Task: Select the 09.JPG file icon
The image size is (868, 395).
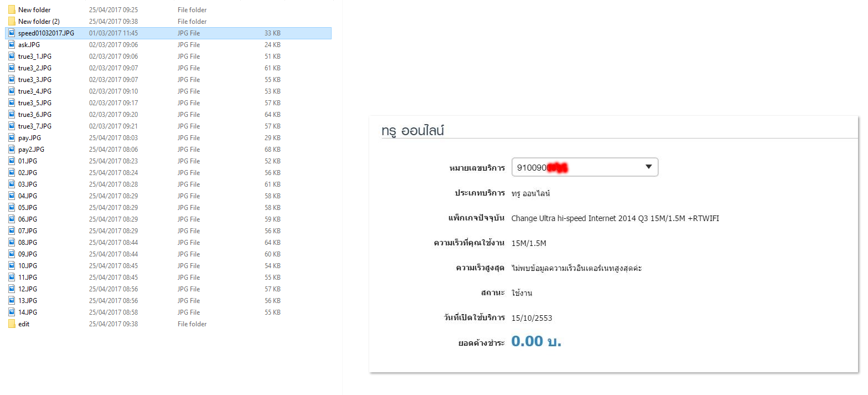Action: pyautogui.click(x=12, y=254)
